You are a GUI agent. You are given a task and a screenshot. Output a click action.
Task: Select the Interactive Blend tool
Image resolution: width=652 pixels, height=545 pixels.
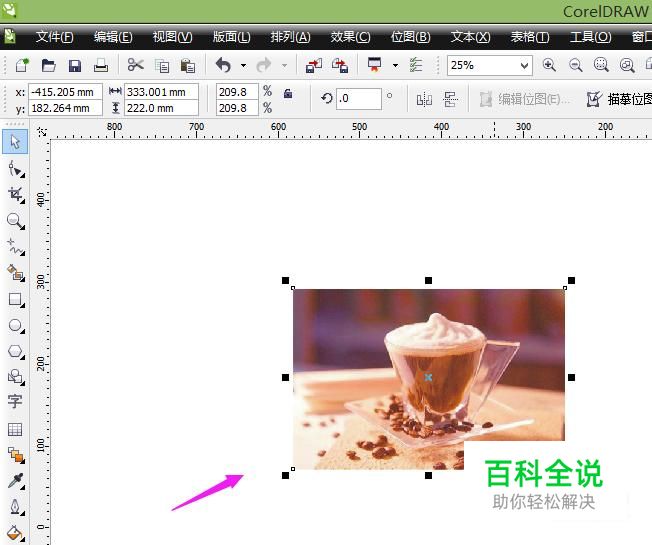16,455
